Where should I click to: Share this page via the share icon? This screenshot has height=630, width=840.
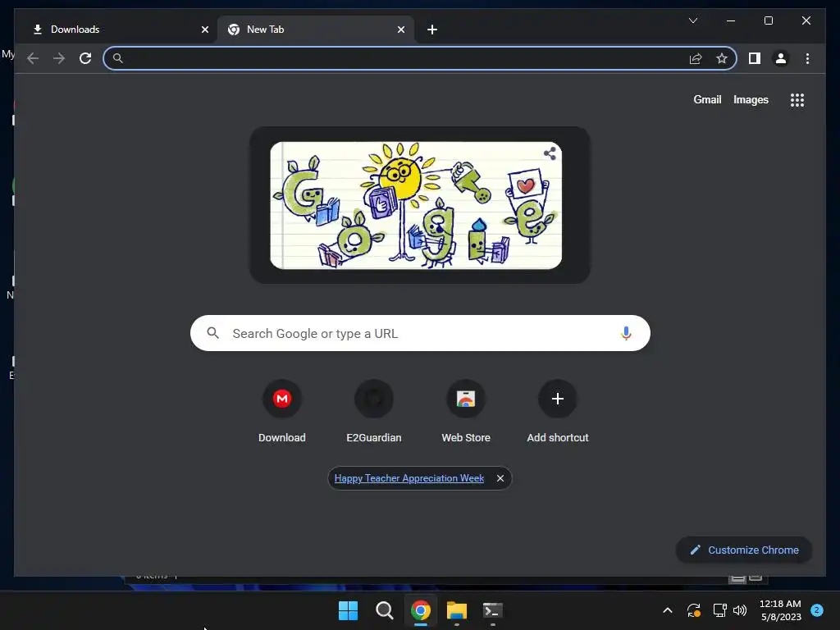tap(696, 58)
